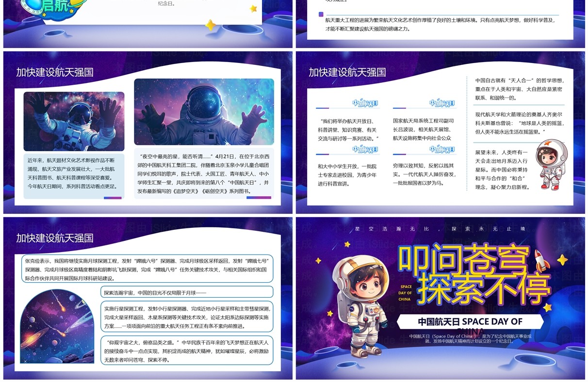Select the paragraph starting 穷理以致其知

425,175
